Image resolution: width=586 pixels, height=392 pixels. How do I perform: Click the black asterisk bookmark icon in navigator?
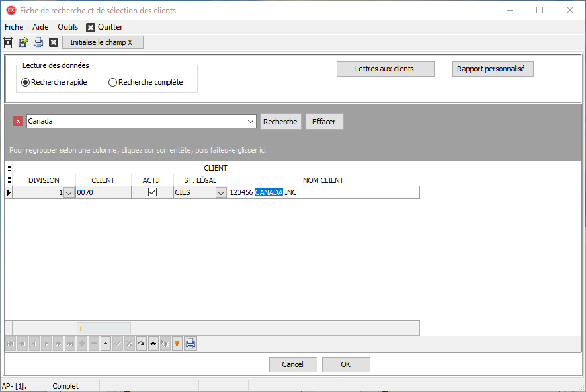(153, 344)
